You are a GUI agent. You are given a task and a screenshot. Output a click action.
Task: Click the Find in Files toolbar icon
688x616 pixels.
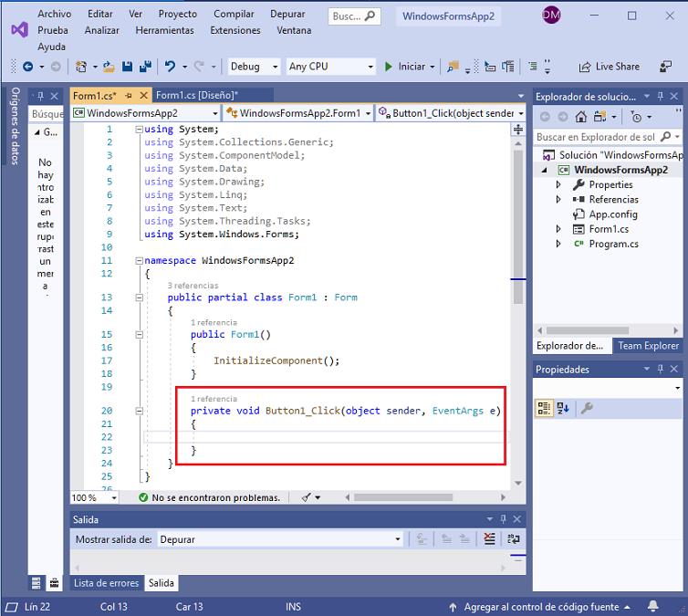[453, 67]
